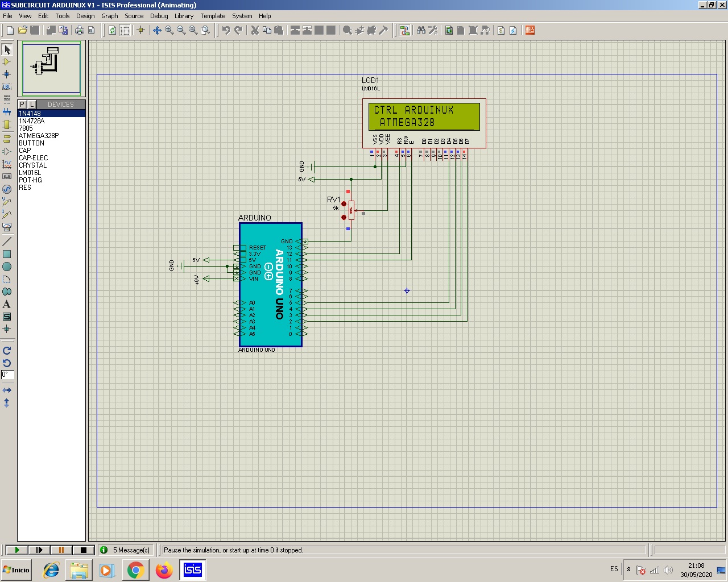Click the Open Design folder icon

click(x=23, y=30)
